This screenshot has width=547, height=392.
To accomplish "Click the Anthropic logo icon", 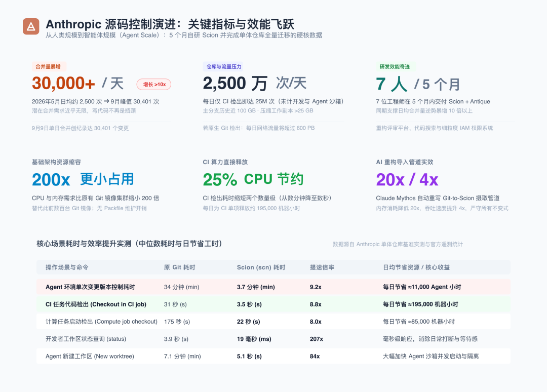I will (x=31, y=26).
